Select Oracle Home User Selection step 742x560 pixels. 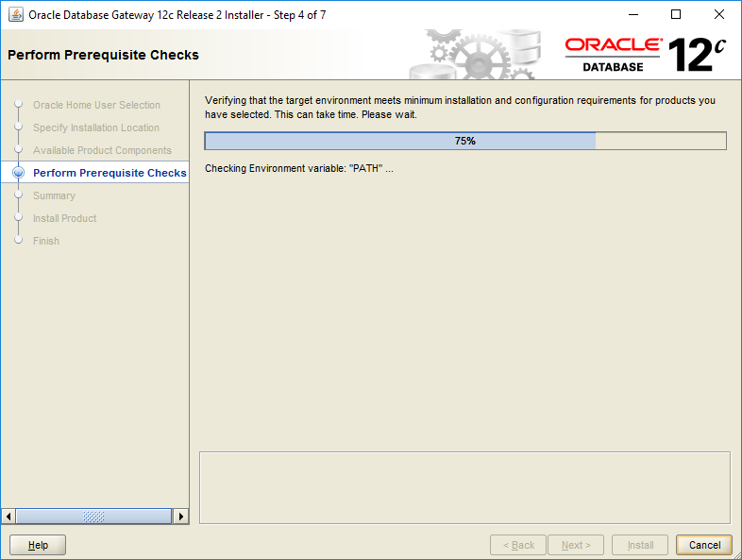(x=96, y=105)
